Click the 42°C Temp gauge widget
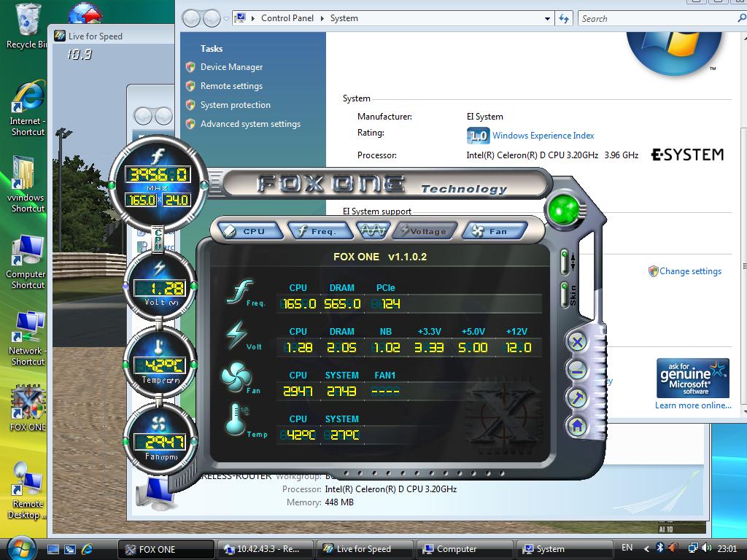Image resolution: width=747 pixels, height=560 pixels. pyautogui.click(x=160, y=365)
